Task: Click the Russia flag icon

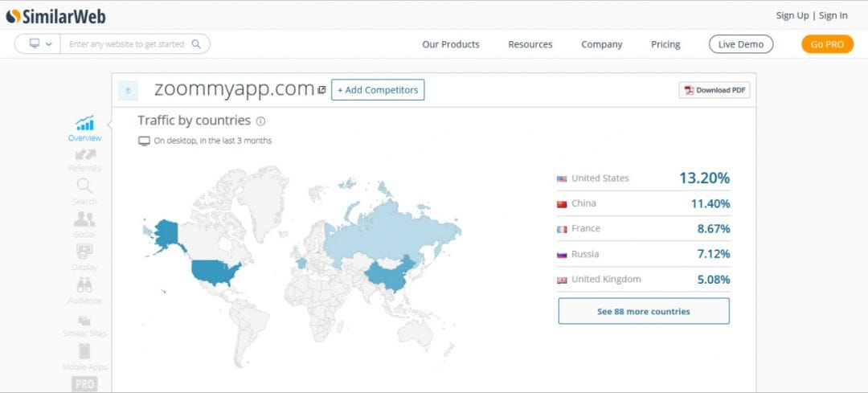Action: pos(562,256)
